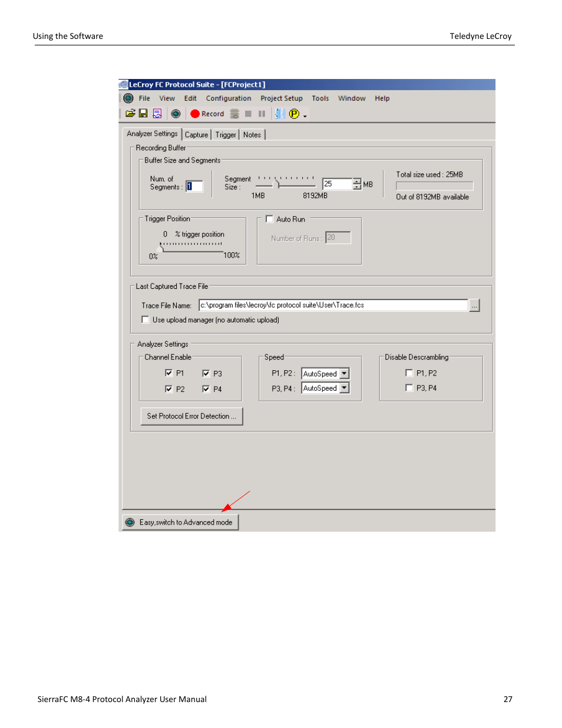Toggle the P4 channel enable checkbox
The width and height of the screenshot is (562, 728).
coord(206,388)
